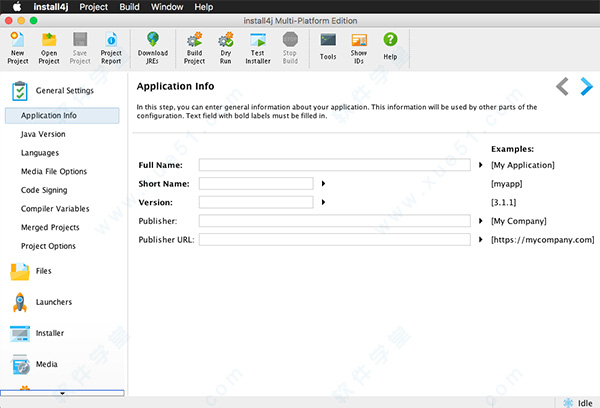The height and width of the screenshot is (408, 600).
Task: Select General Settings clipboard icon
Action: pyautogui.click(x=20, y=91)
